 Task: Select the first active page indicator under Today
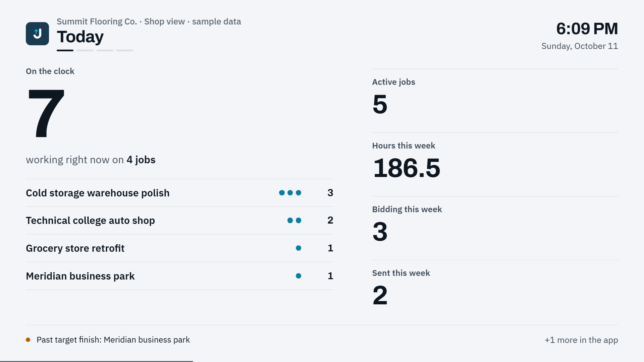tap(65, 50)
